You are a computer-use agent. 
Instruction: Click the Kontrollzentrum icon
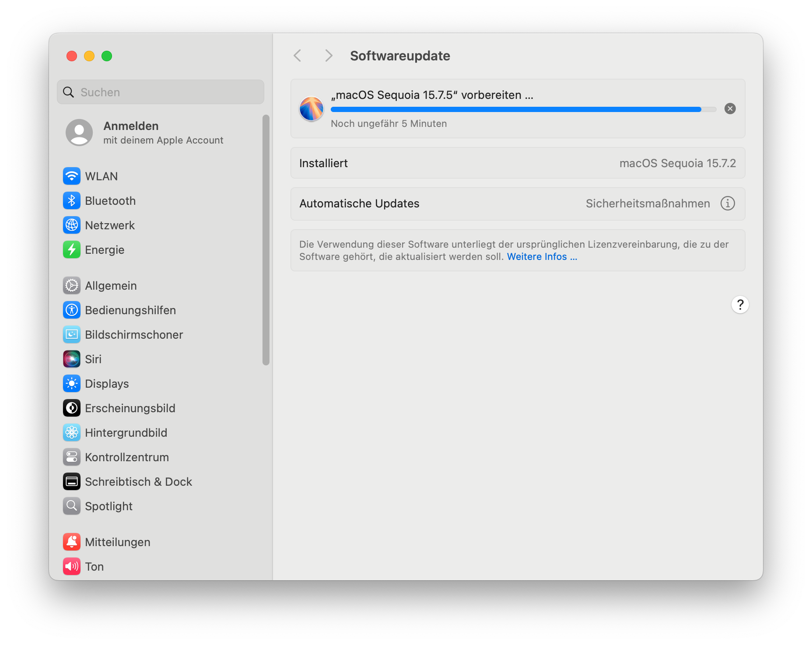pos(72,457)
